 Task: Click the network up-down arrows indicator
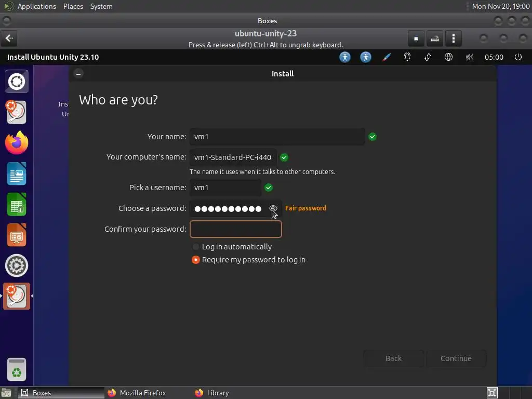(428, 57)
